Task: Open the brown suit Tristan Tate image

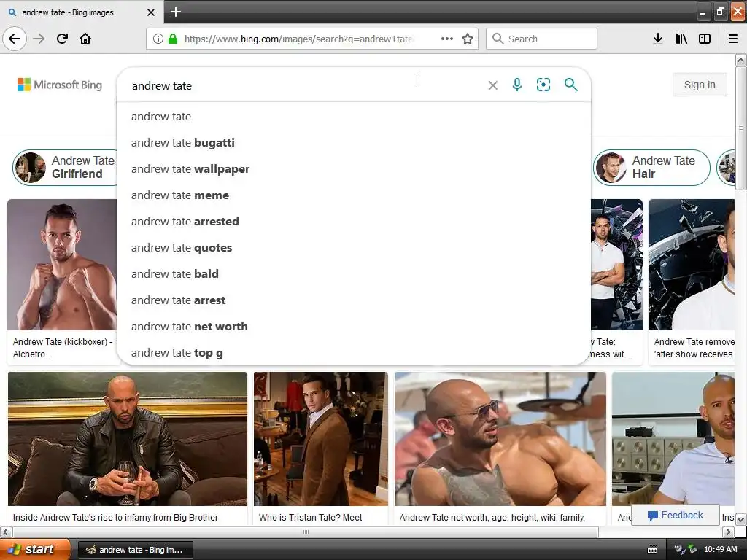Action: (321, 438)
